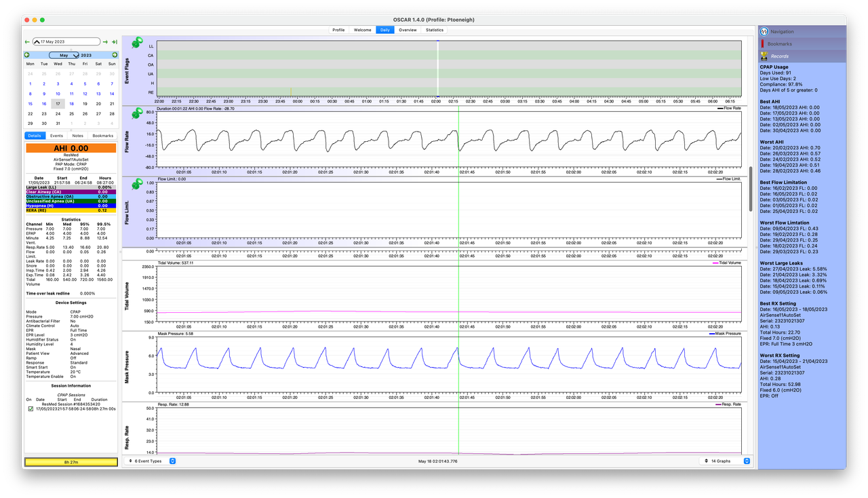Click the green pin on Flow Rate graph
The height and width of the screenshot is (498, 868).
click(138, 113)
